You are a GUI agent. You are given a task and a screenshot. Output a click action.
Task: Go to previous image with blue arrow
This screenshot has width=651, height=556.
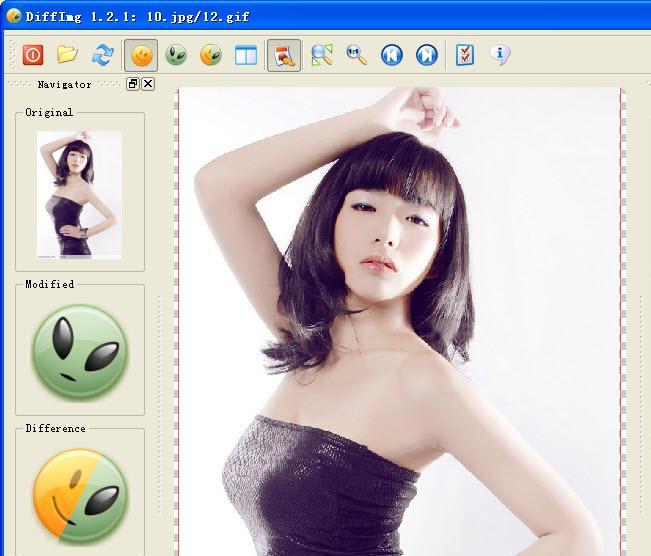pyautogui.click(x=391, y=55)
